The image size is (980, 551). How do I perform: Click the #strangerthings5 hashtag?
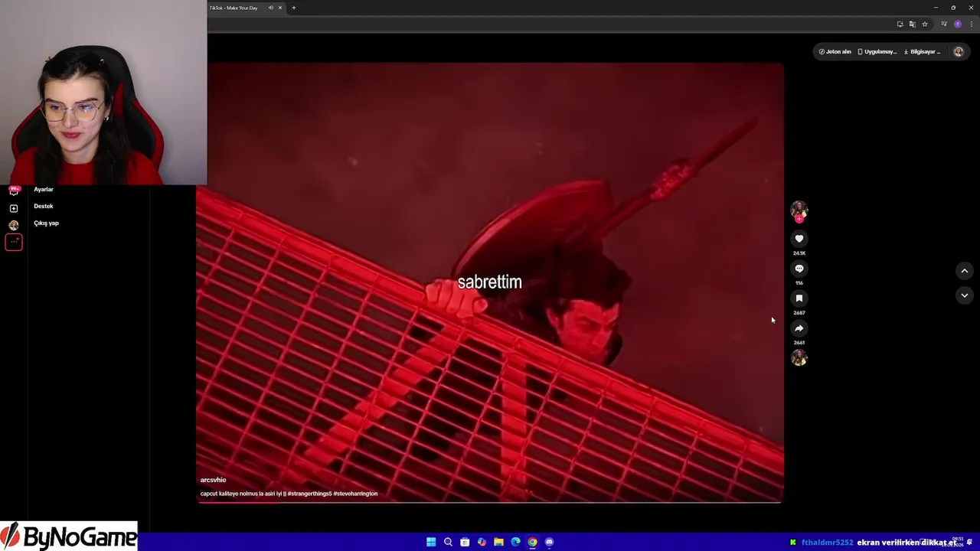[x=309, y=494]
